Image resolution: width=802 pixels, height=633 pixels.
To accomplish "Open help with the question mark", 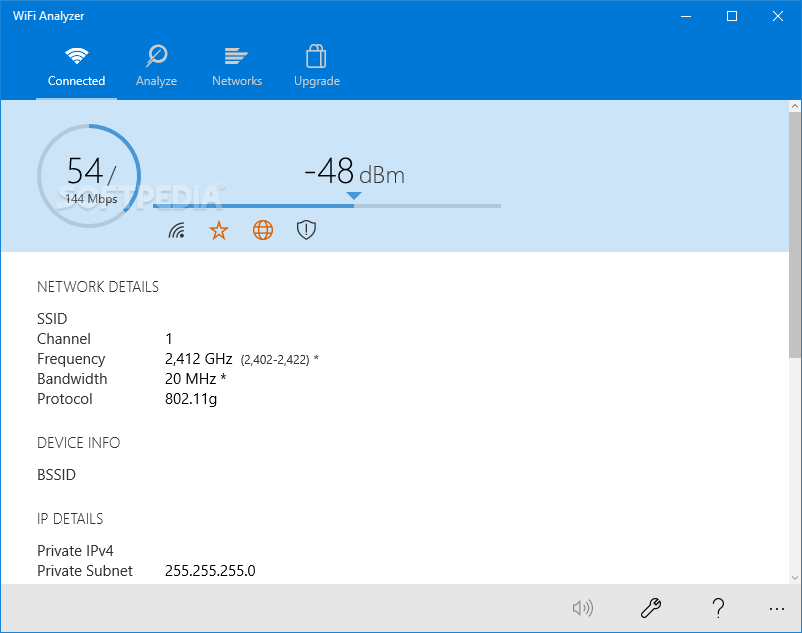I will pos(718,608).
